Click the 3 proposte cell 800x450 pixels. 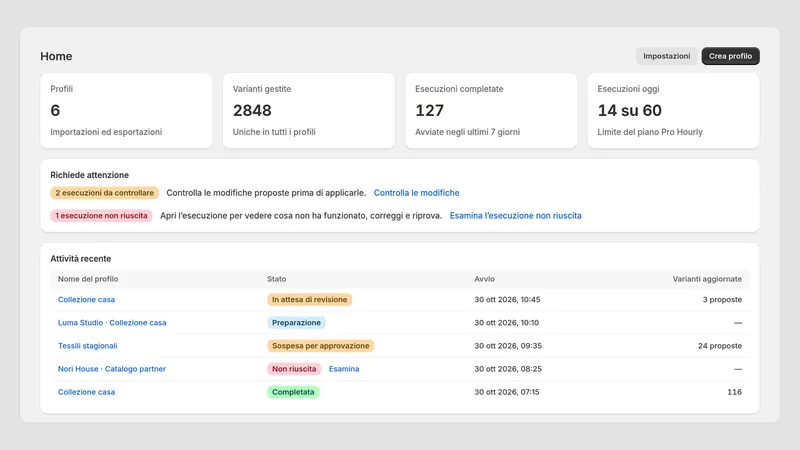point(722,299)
